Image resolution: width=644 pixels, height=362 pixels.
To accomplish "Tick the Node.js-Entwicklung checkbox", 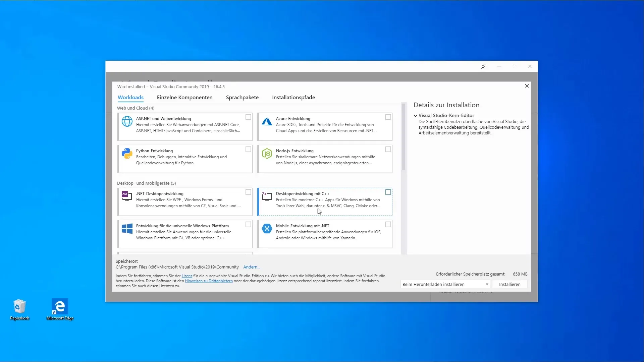I will (388, 149).
